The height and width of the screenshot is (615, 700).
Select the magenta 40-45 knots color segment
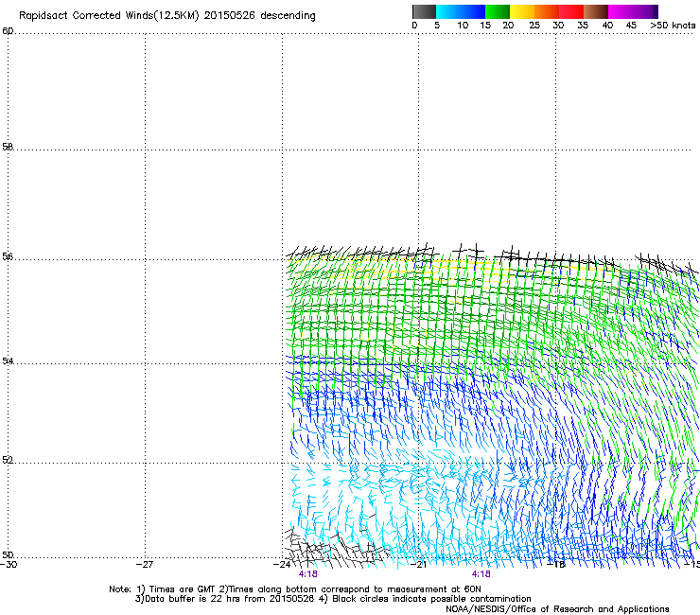click(621, 11)
